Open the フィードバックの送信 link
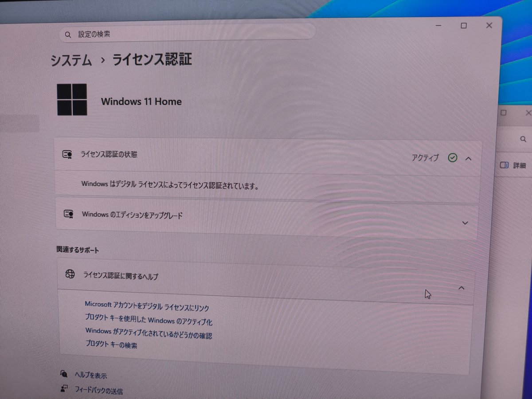532x399 pixels. point(98,391)
